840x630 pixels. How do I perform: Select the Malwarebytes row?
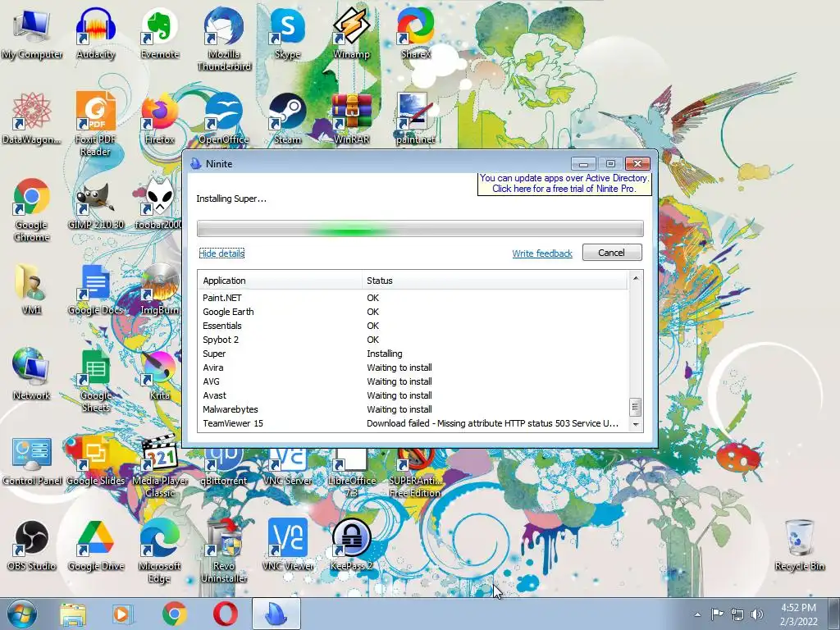[413, 409]
